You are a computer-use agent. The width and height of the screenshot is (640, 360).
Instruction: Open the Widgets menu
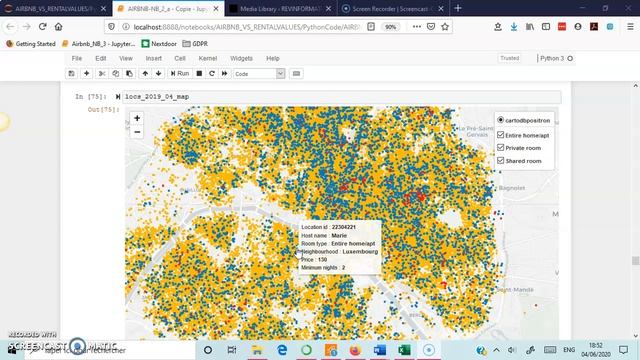pyautogui.click(x=241, y=58)
